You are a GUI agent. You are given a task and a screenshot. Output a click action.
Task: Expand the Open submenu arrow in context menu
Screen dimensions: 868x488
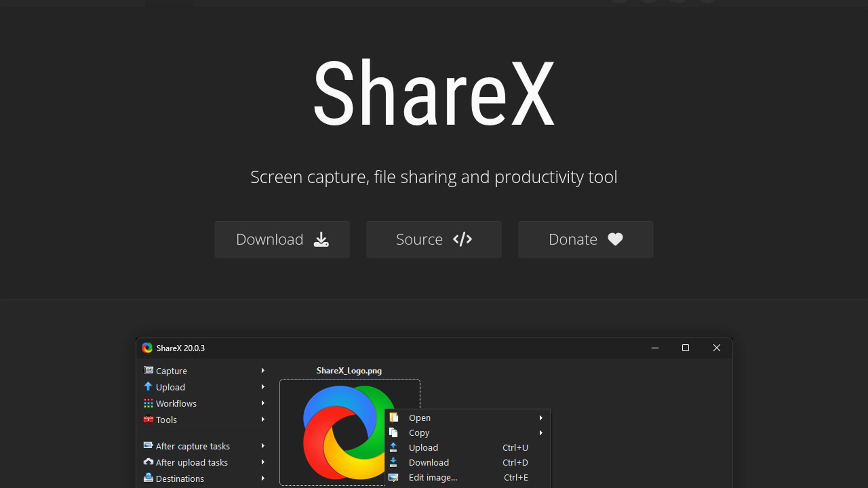541,418
